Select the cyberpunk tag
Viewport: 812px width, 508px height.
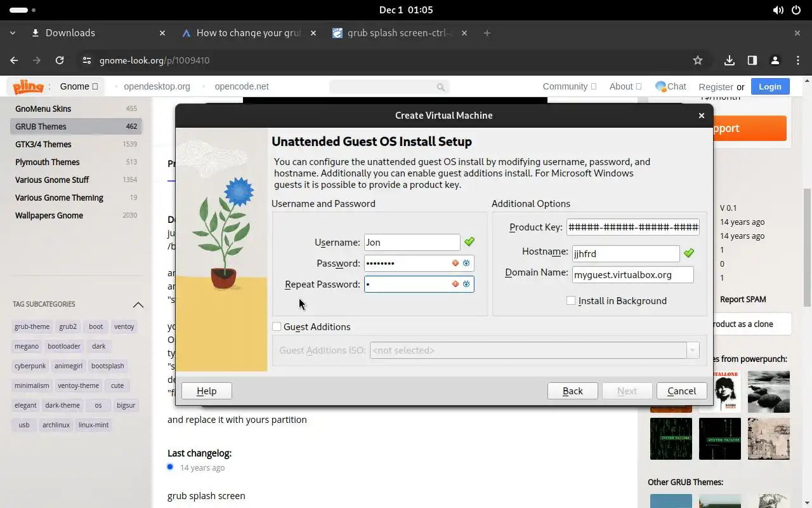[30, 366]
